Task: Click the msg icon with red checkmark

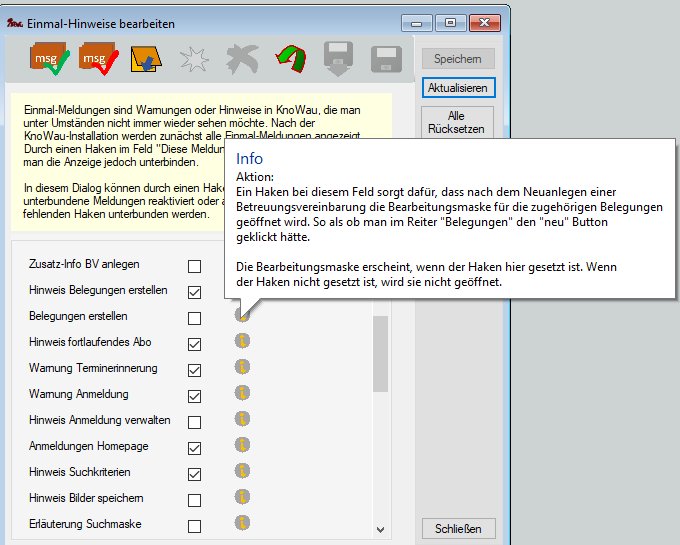Action: click(99, 60)
